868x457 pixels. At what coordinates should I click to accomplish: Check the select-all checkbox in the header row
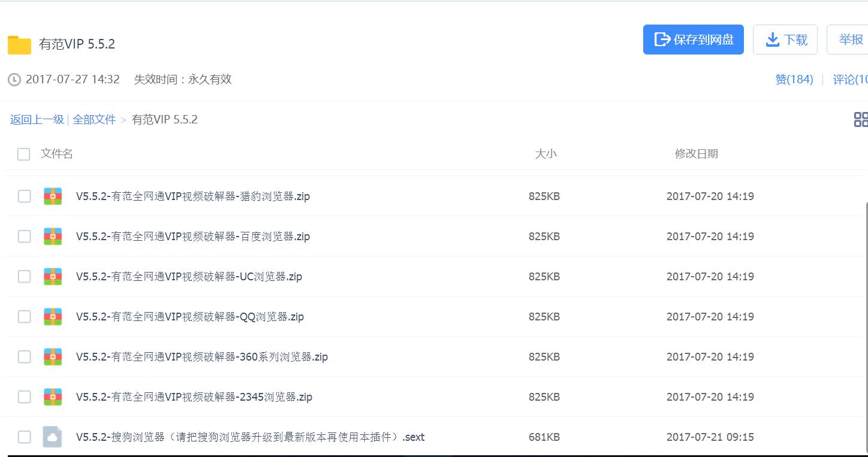23,154
